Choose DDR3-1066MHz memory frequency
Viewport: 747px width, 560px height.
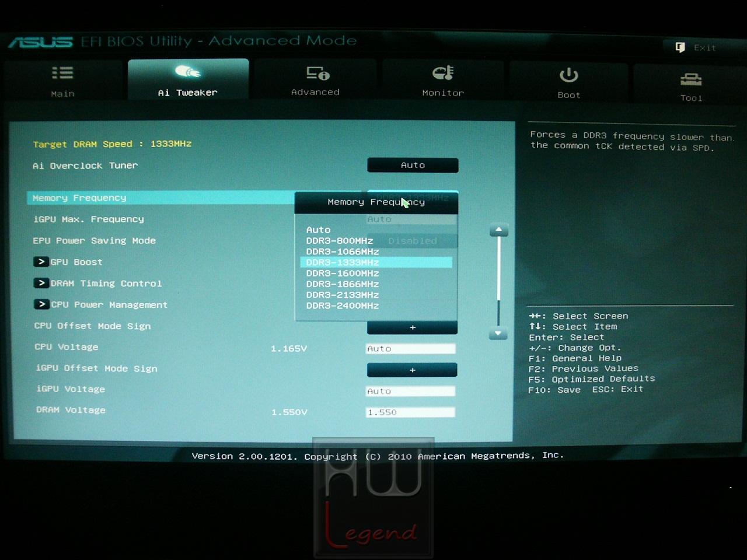[343, 251]
